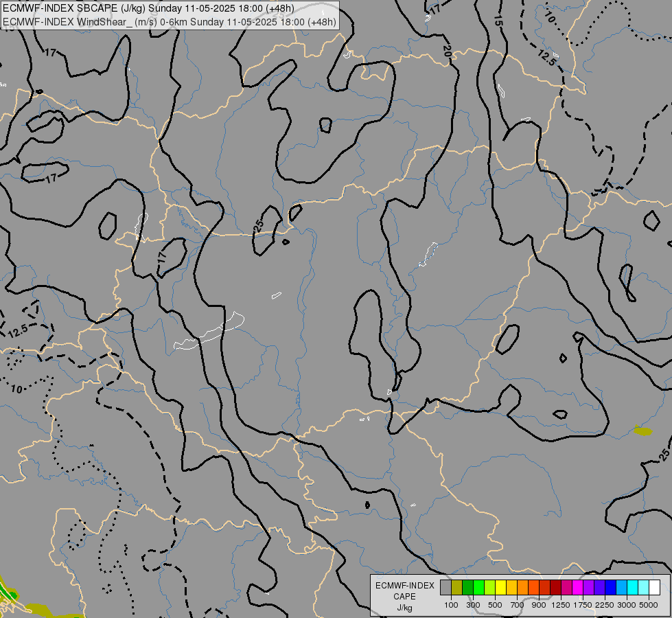
Task: Click the WindShear 0-6km title line
Action: (170, 22)
